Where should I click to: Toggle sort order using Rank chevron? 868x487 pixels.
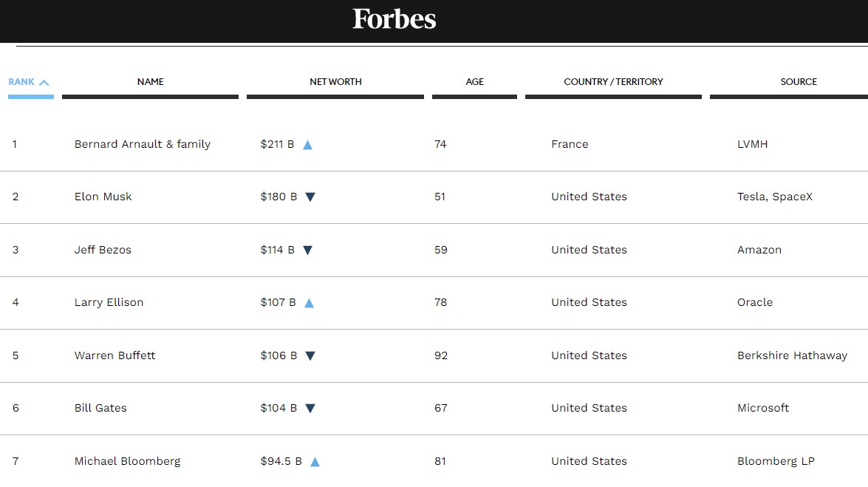[x=44, y=83]
